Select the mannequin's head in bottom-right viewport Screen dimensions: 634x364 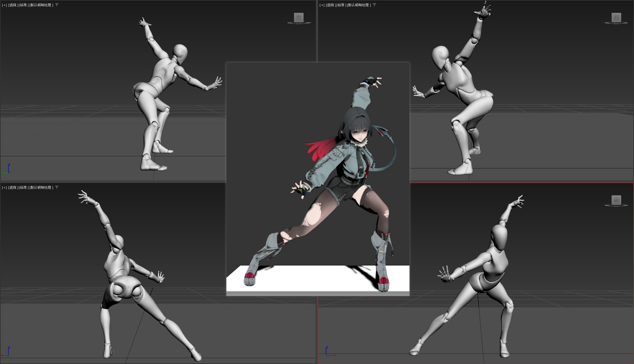(499, 237)
